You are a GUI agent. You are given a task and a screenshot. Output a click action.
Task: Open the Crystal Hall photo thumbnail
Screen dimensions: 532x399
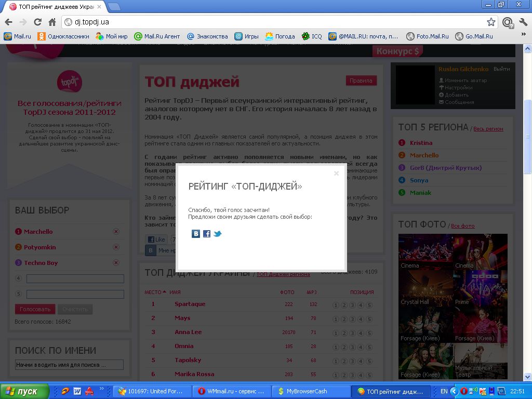[425, 288]
